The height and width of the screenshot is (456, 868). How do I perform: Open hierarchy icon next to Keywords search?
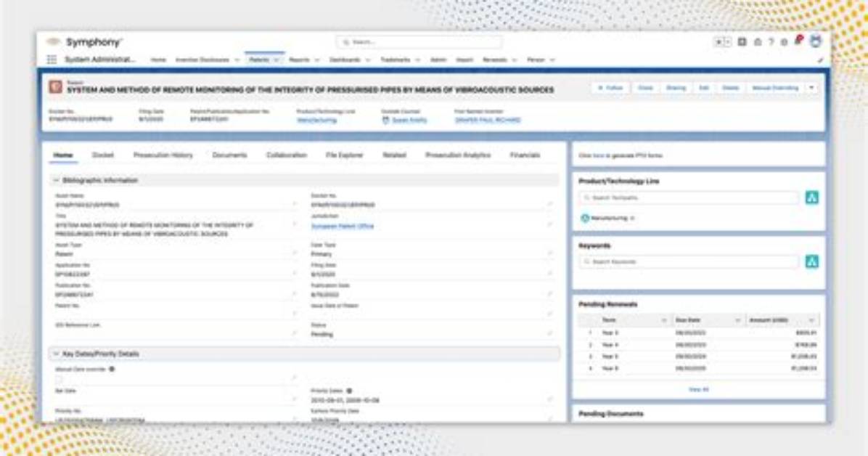pos(811,261)
